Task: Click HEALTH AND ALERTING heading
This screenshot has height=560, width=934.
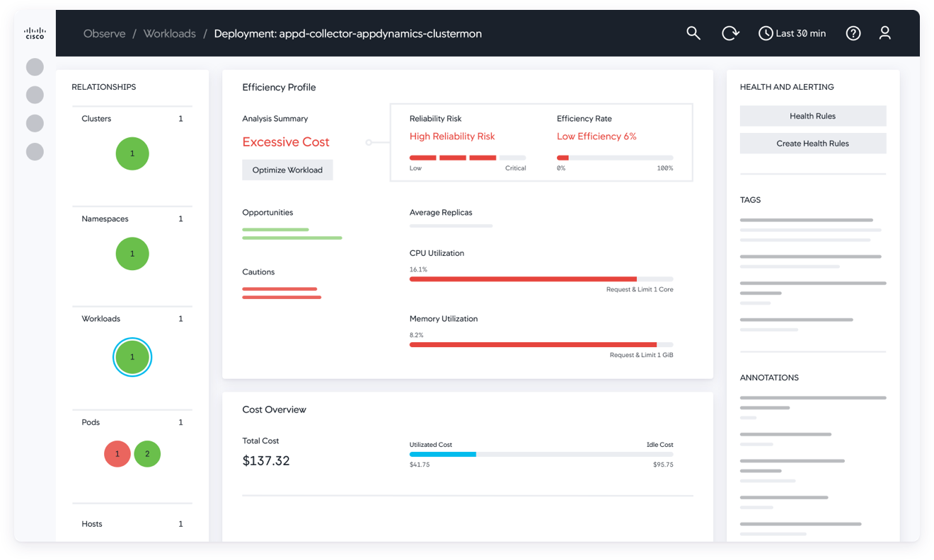Action: pos(787,87)
